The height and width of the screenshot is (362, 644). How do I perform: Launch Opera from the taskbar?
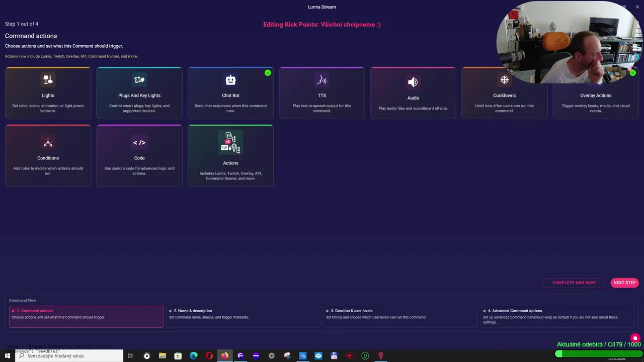[209, 355]
